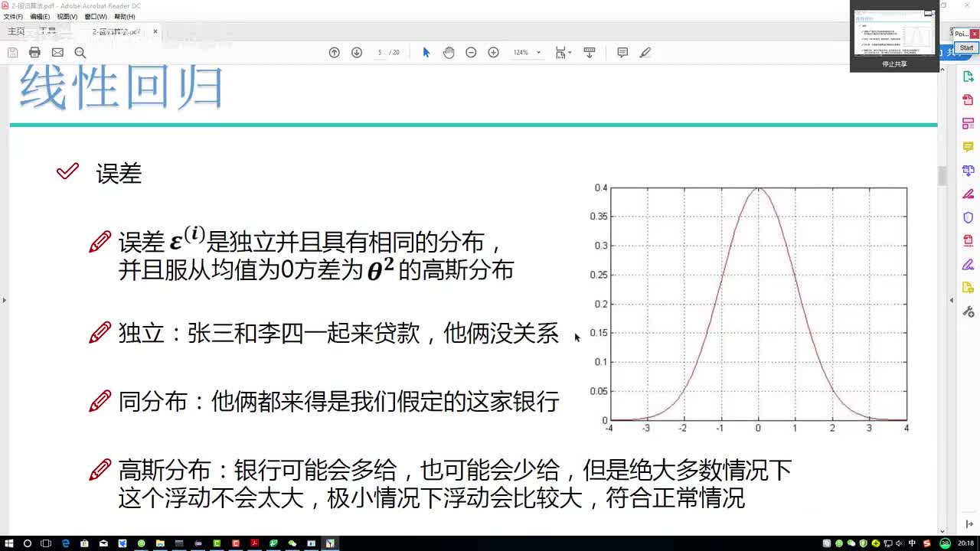Open the 视图(V) menu

click(x=67, y=16)
